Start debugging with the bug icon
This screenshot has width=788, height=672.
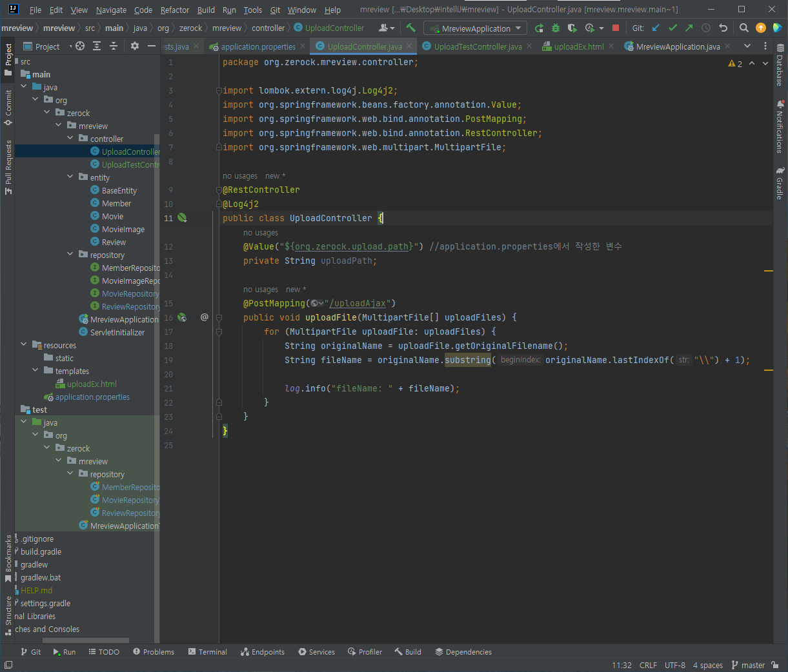555,28
